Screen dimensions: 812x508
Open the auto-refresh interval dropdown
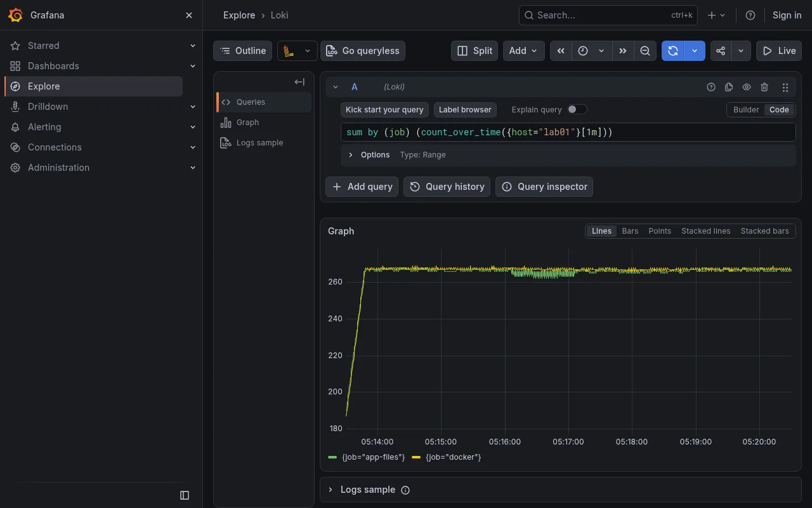point(695,51)
